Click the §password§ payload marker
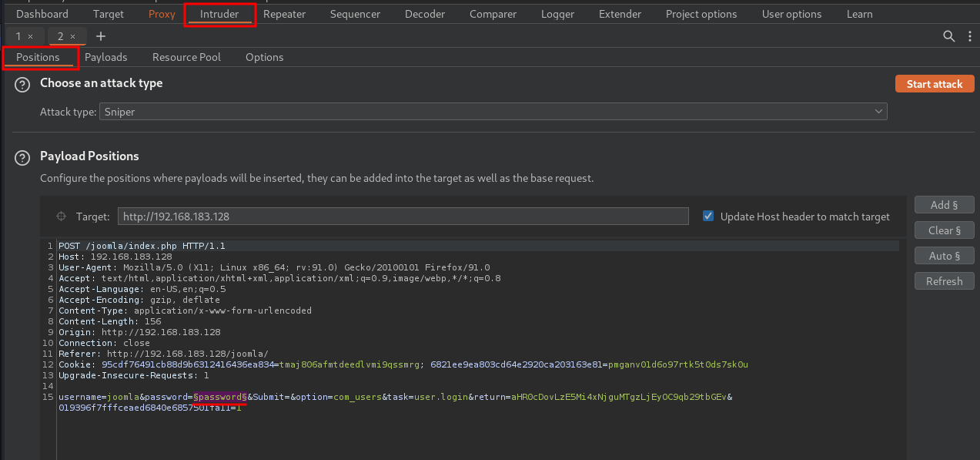This screenshot has height=460, width=980. click(220, 397)
